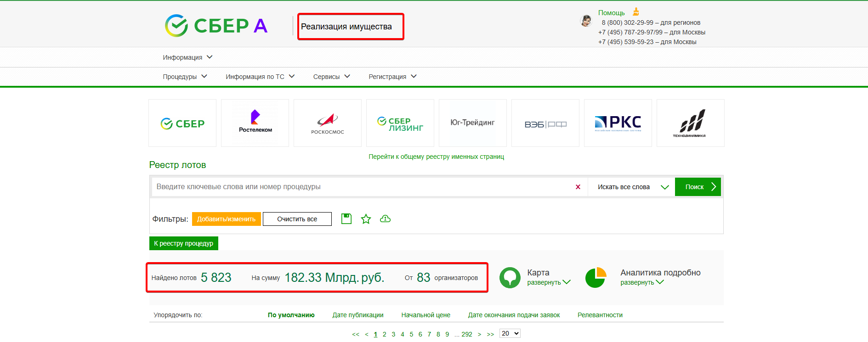
Task: Open the РКС organizer tile
Action: (618, 123)
